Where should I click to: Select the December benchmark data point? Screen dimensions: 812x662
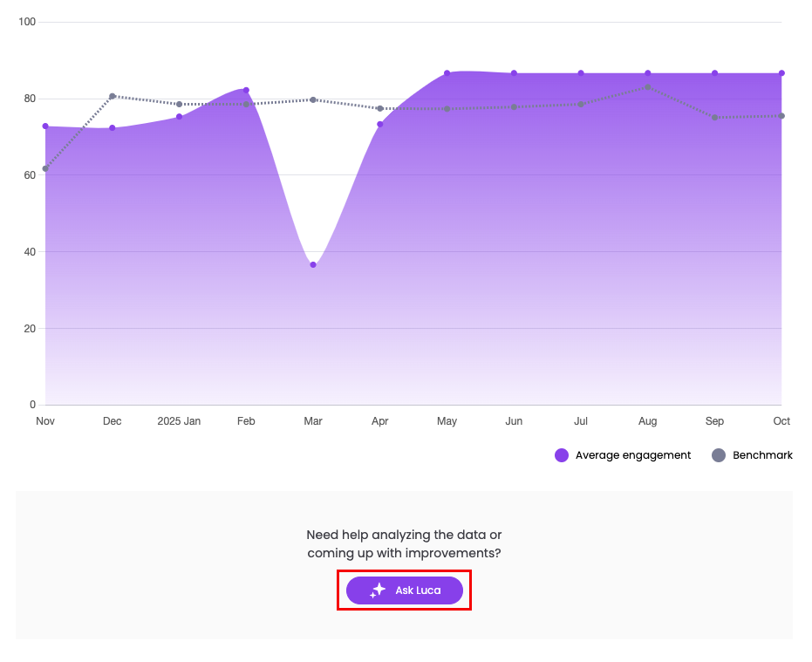click(x=113, y=96)
